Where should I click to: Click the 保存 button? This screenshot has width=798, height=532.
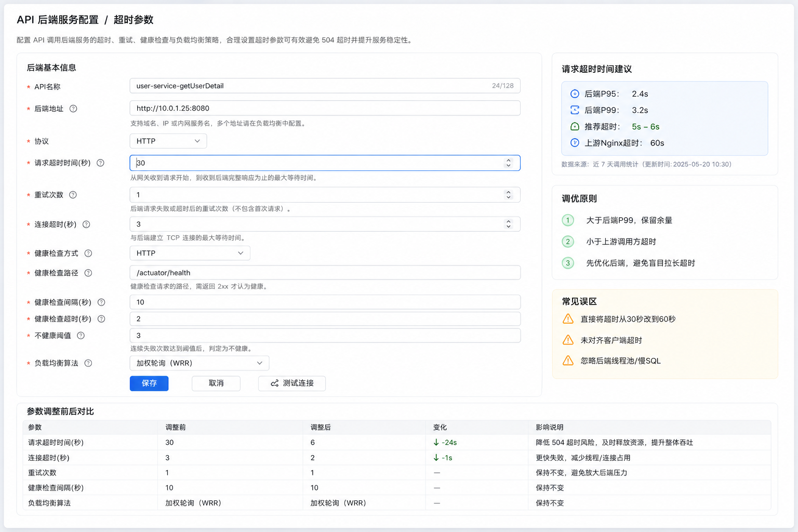(x=149, y=383)
